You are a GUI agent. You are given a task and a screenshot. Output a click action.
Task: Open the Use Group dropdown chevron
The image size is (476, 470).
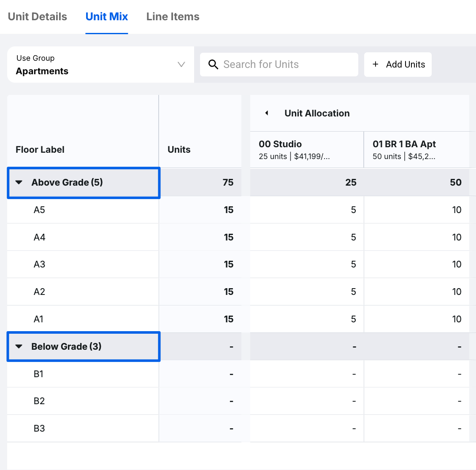(x=181, y=65)
